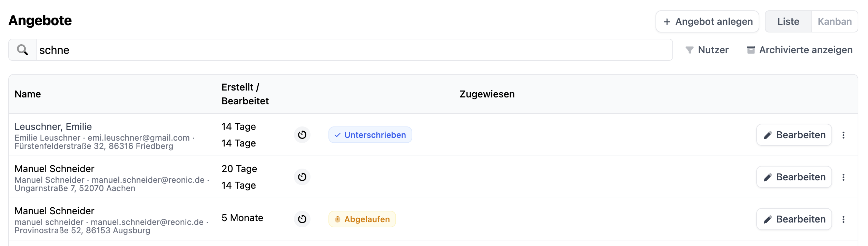The height and width of the screenshot is (246, 868).
Task: Edit the Manuel Schneider Aachen offer
Action: [794, 177]
